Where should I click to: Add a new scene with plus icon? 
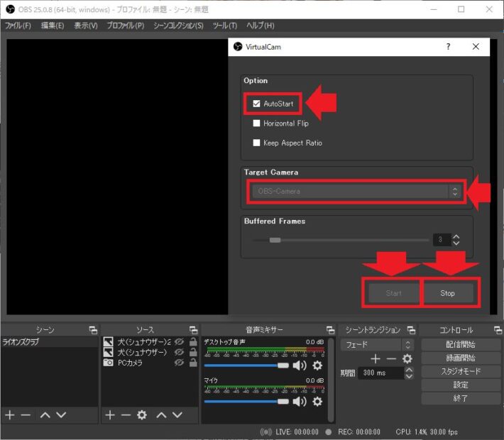pyautogui.click(x=10, y=415)
